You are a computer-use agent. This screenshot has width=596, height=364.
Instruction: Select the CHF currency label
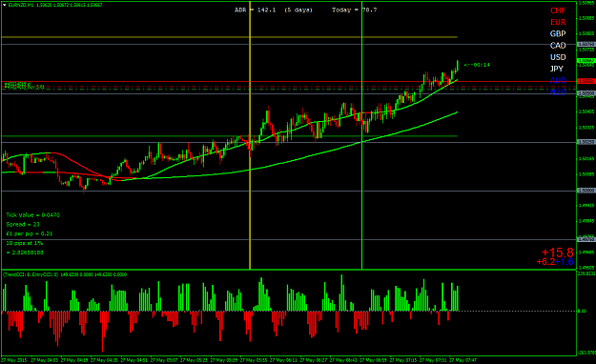pyautogui.click(x=558, y=10)
